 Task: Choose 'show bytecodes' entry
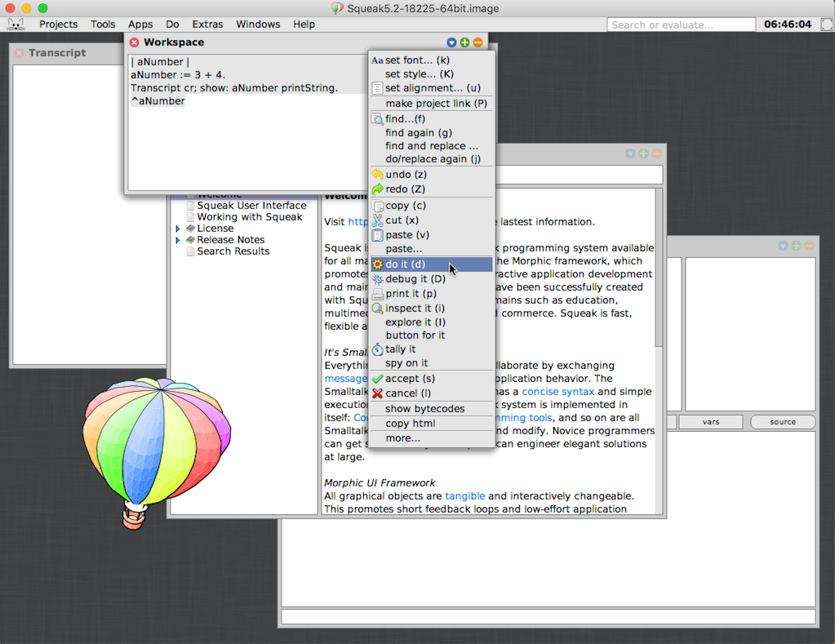click(x=431, y=409)
